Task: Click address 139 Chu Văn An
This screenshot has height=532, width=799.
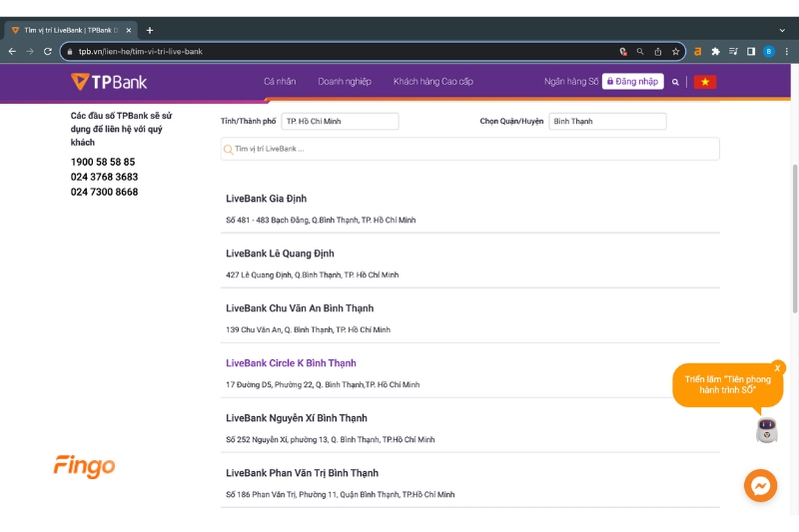Action: pos(308,330)
